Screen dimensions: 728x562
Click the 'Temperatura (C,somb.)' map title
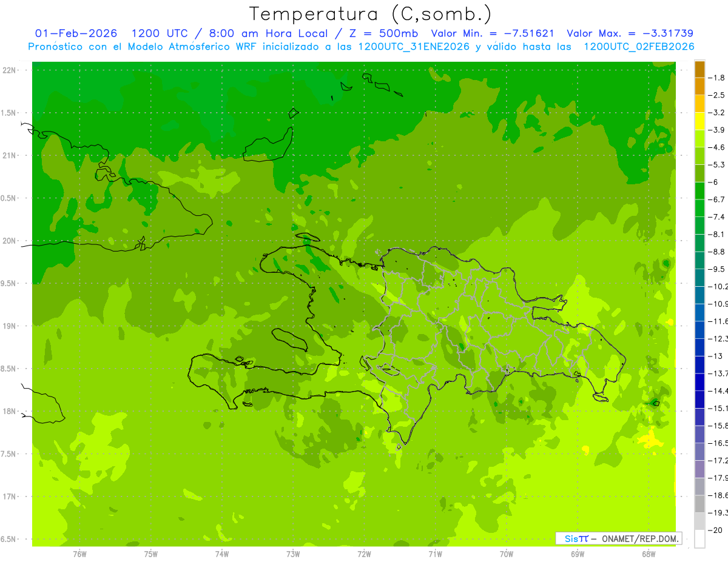click(371, 14)
